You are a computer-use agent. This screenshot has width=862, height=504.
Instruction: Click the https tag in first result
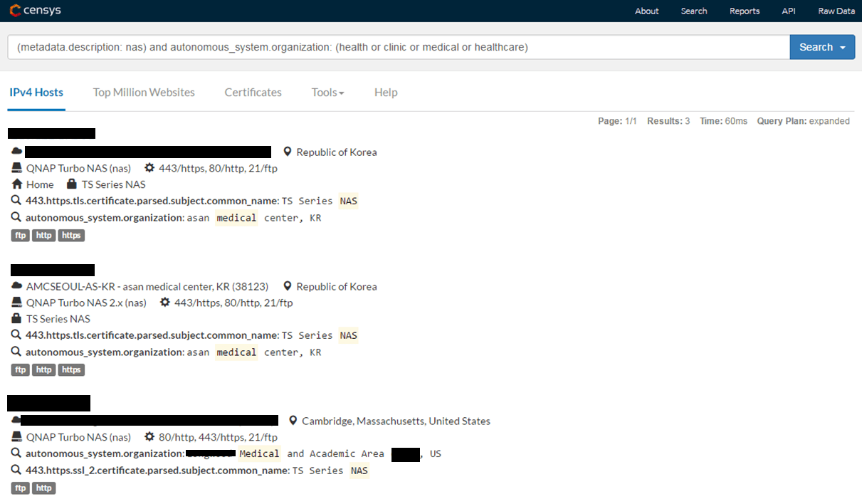point(71,235)
